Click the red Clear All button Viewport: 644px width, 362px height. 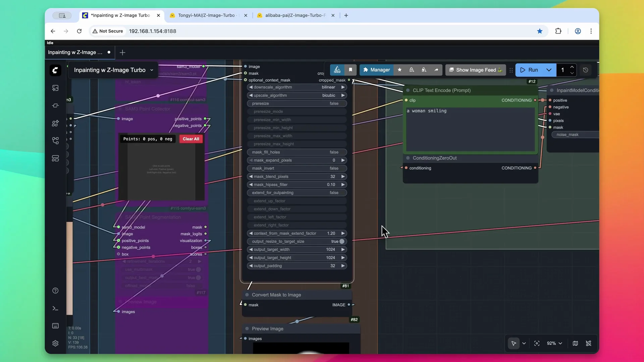tap(191, 139)
